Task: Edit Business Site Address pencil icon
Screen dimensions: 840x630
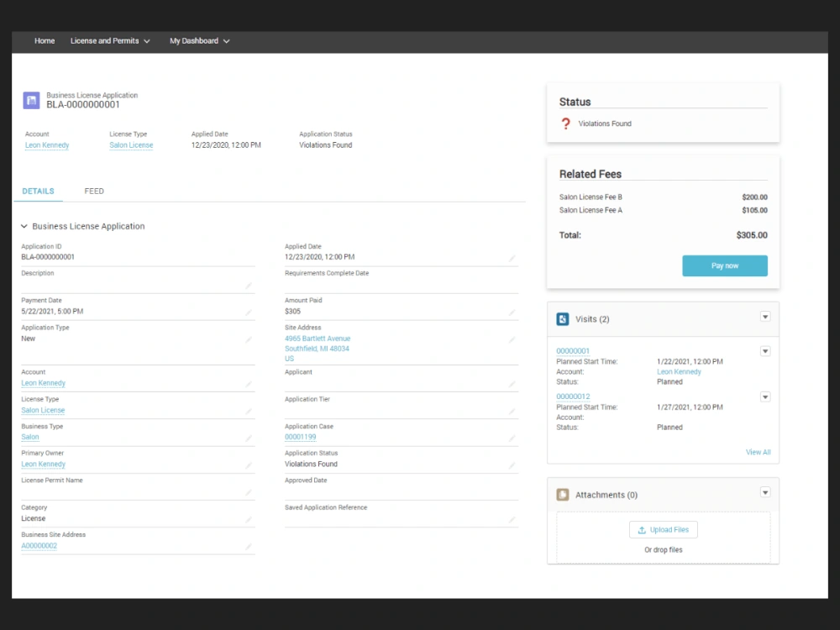Action: pyautogui.click(x=248, y=547)
